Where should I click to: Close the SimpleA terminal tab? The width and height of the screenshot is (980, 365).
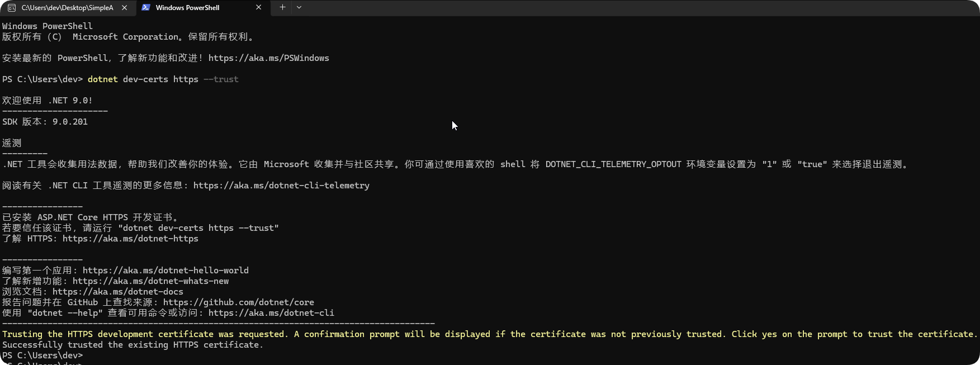[x=125, y=8]
